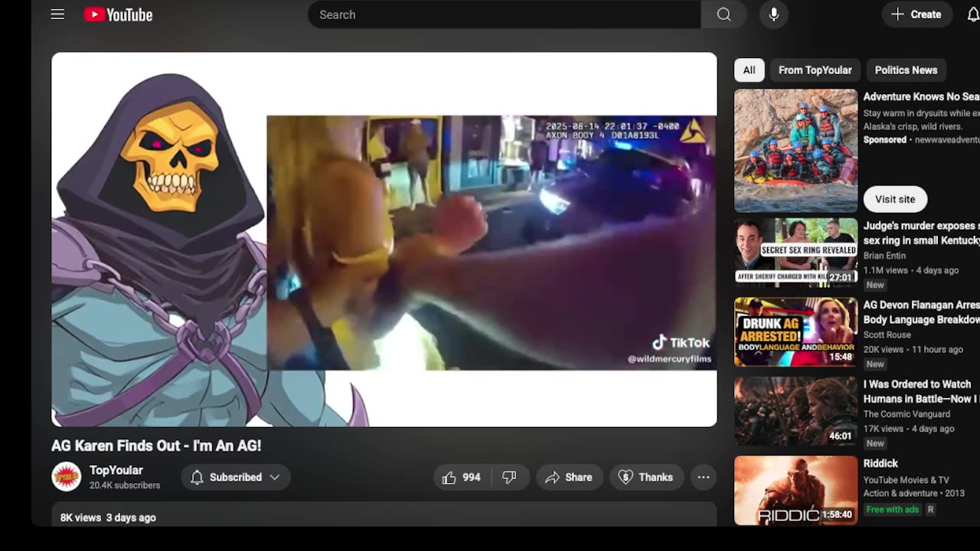This screenshot has height=551, width=980.
Task: Open I Was Ordered to Watch title
Action: pyautogui.click(x=921, y=391)
